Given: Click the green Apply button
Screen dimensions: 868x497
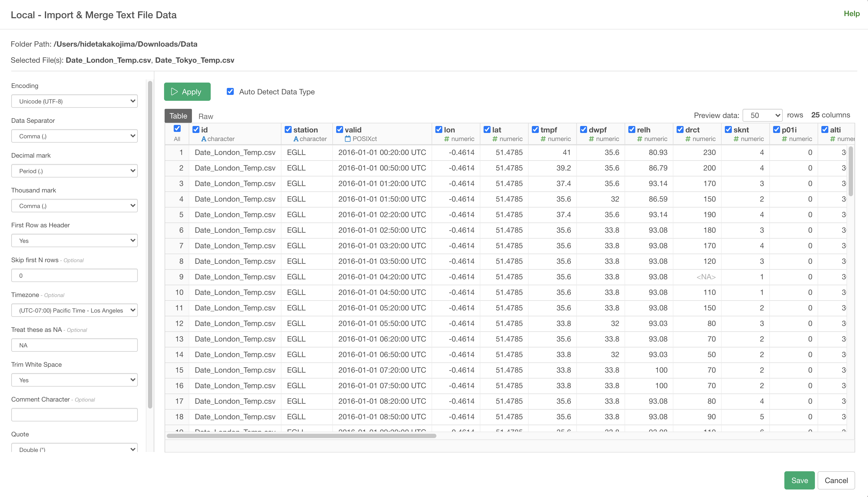Looking at the screenshot, I should click(187, 91).
